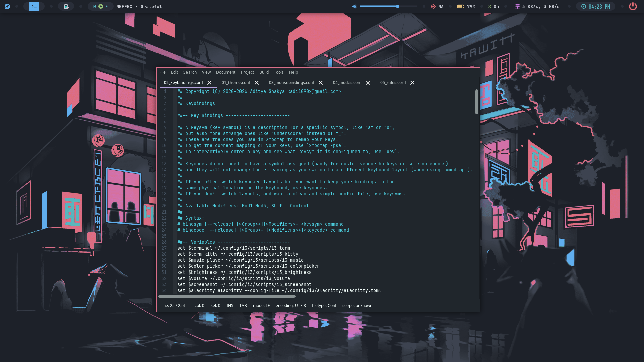644x362 pixels.
Task: Click the TAB status bar indicator
Action: [x=243, y=305]
